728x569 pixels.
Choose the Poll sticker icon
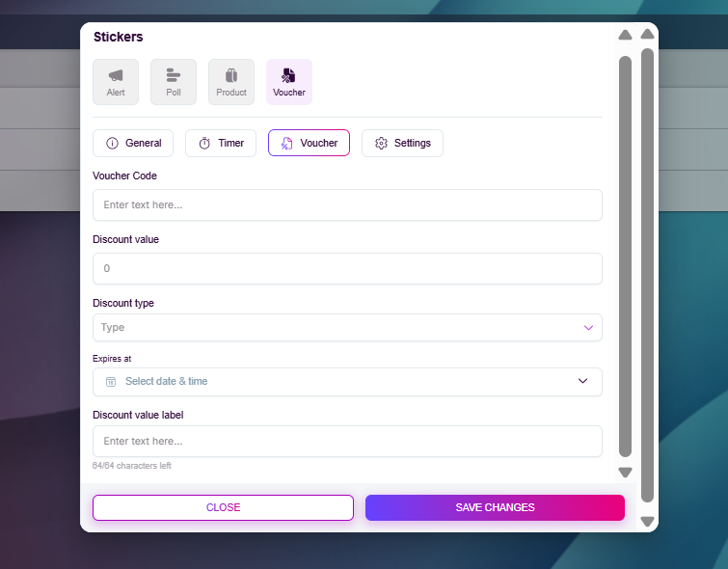tap(174, 75)
